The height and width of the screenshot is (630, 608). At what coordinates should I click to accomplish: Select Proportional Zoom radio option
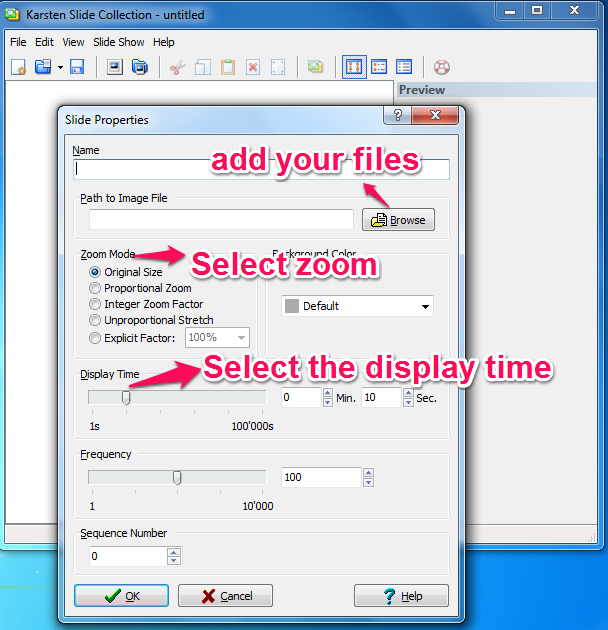pos(140,288)
